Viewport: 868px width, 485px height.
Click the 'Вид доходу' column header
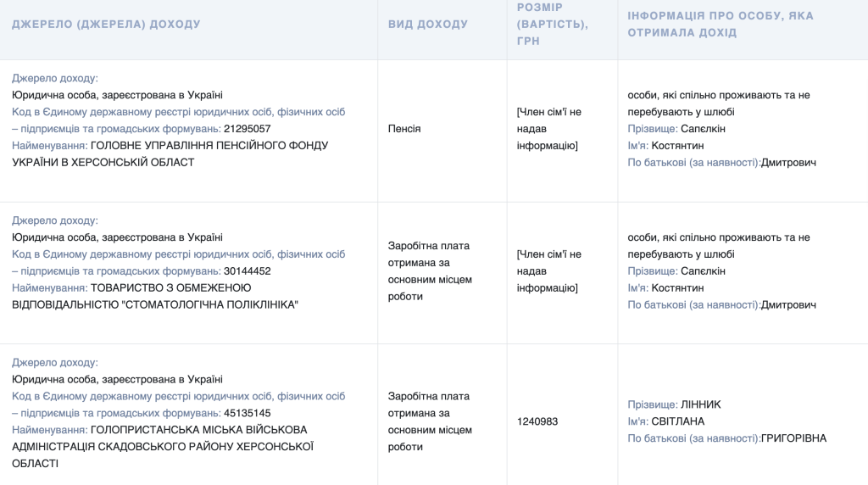pyautogui.click(x=428, y=25)
